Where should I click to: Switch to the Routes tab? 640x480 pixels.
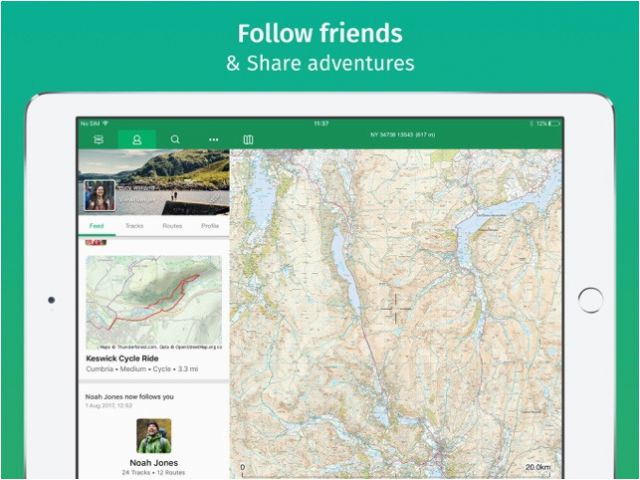[x=172, y=226]
